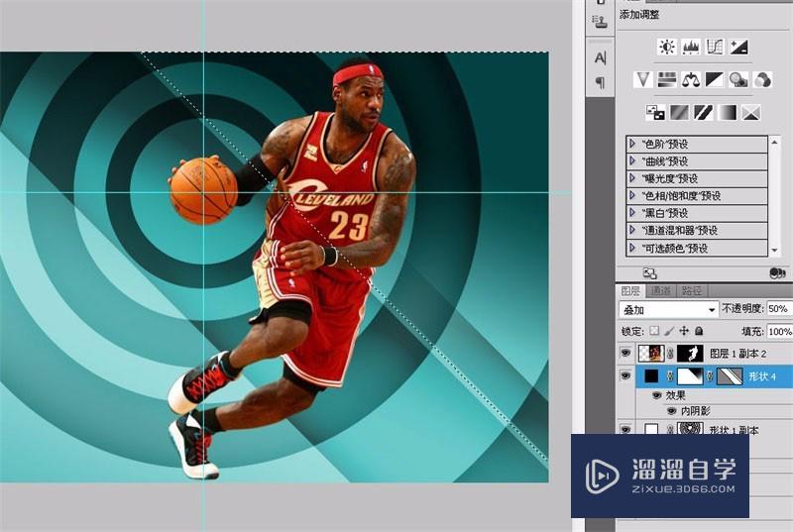Expand the "可选颜色"预设 presets

pyautogui.click(x=632, y=248)
